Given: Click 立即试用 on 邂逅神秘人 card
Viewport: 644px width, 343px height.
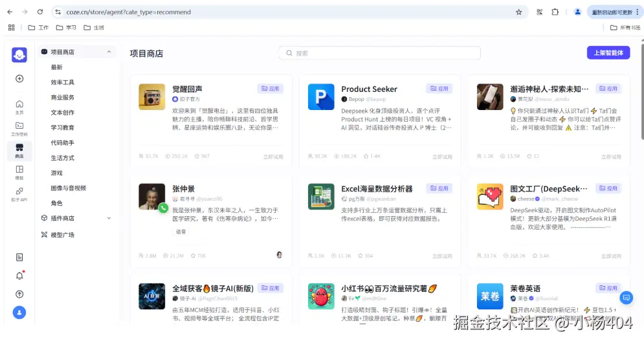Looking at the screenshot, I should point(611,157).
